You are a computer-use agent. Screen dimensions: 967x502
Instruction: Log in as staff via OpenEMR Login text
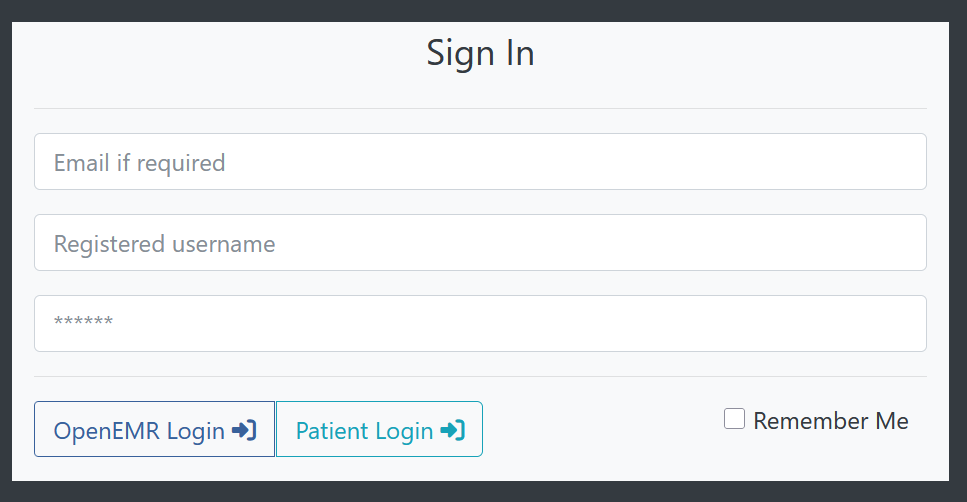(139, 431)
